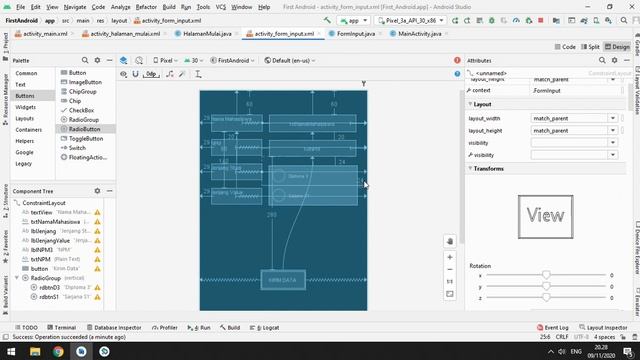Select Widgets palette category
This screenshot has width=640, height=360.
[x=26, y=107]
